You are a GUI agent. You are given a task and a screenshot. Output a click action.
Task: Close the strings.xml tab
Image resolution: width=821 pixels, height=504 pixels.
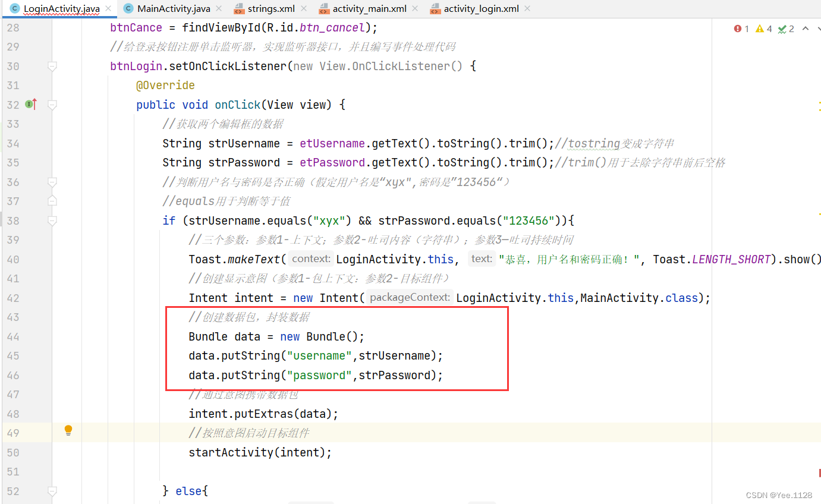pos(303,9)
